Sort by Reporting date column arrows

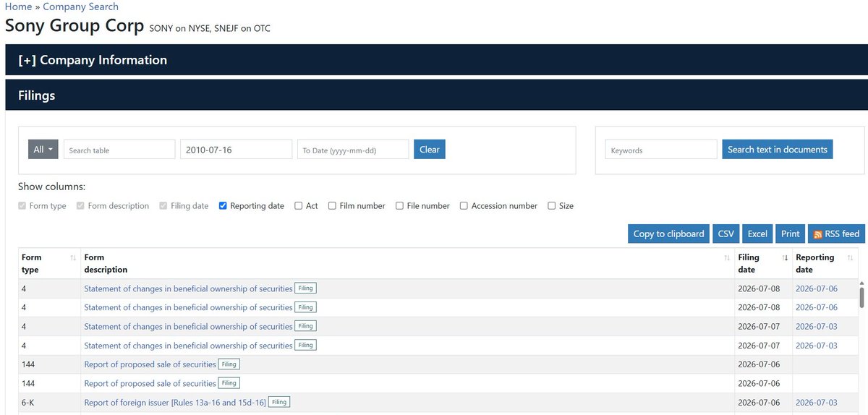click(850, 257)
